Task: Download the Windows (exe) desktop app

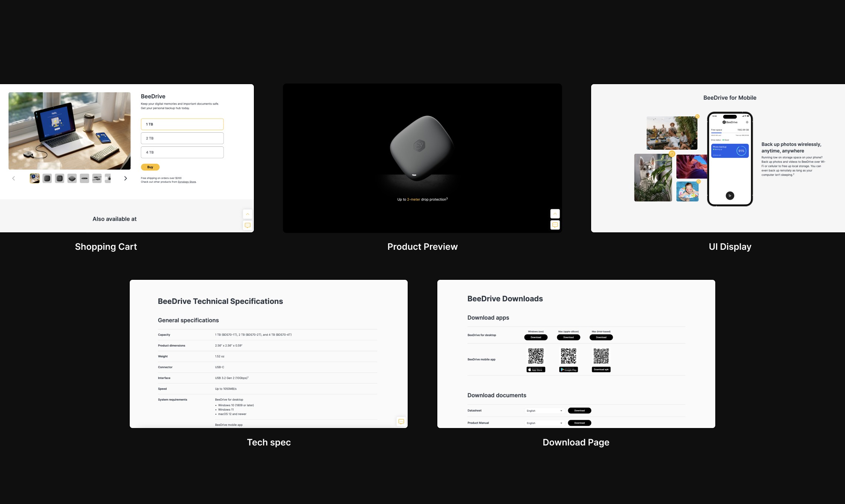Action: [x=536, y=337]
